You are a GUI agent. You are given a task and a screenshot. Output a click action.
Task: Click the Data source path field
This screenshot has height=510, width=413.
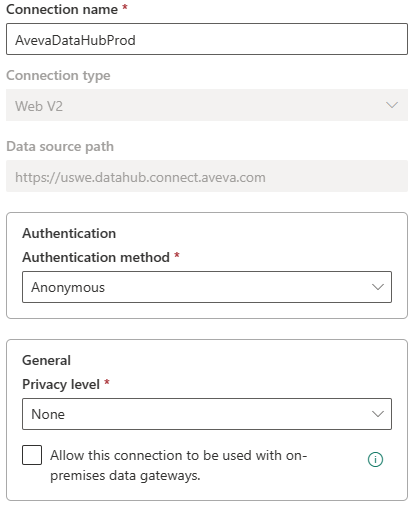207,176
